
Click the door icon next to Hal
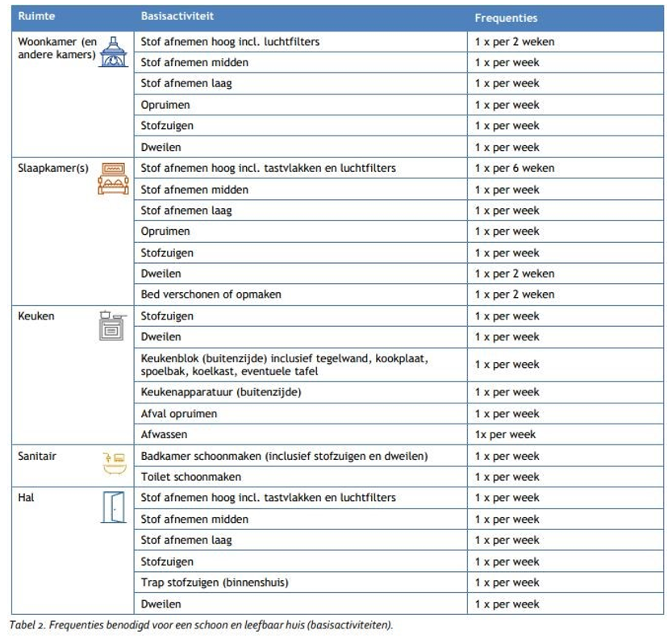(114, 507)
